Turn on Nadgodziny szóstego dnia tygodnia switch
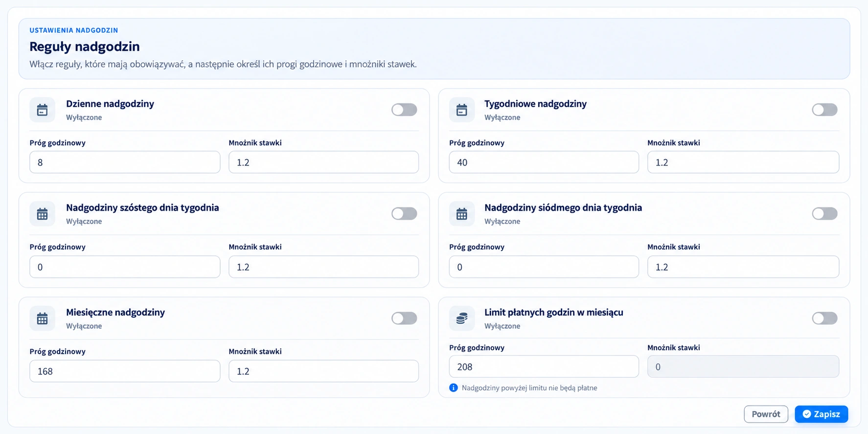 404,214
